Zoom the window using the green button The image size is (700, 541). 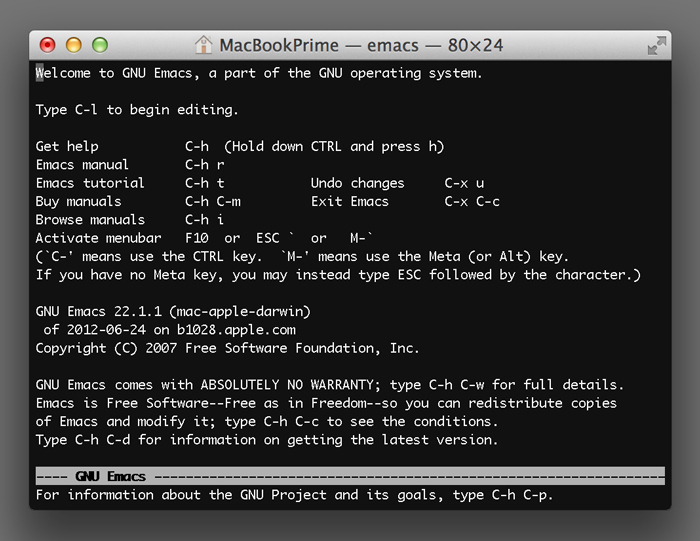click(100, 45)
